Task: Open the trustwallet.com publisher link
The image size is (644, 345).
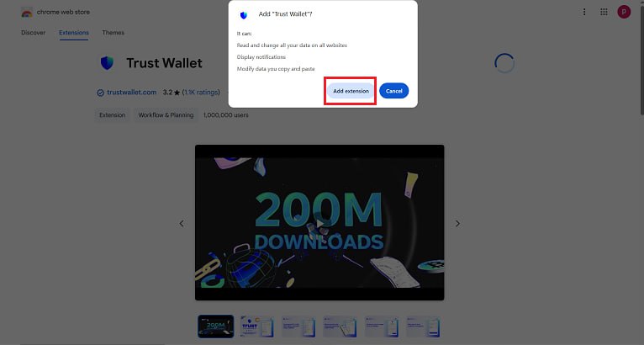Action: (131, 92)
